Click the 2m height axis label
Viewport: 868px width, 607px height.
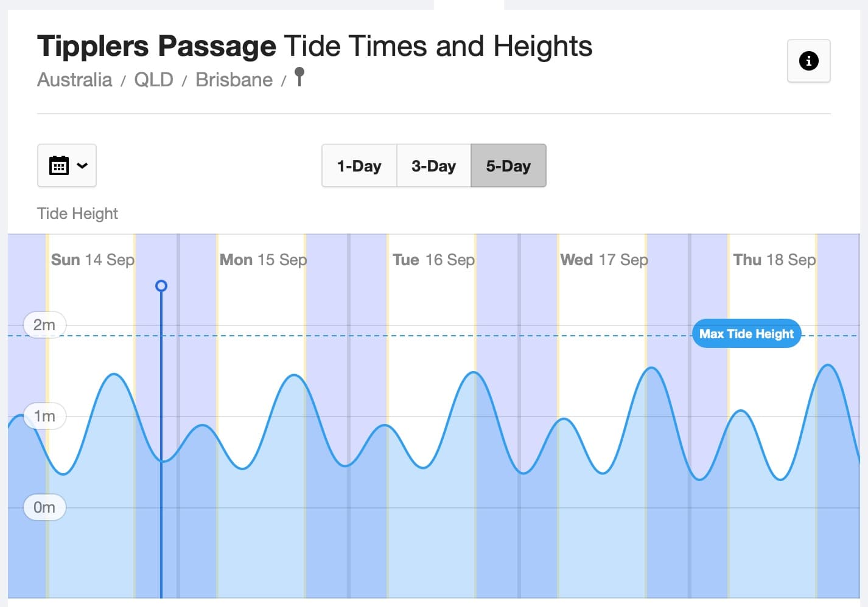[x=44, y=325]
